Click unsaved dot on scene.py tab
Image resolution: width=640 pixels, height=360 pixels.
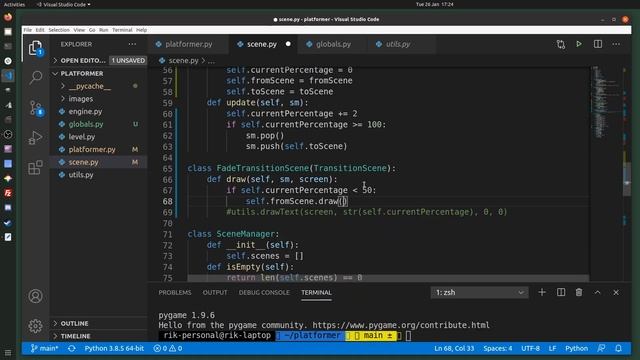click(x=288, y=44)
